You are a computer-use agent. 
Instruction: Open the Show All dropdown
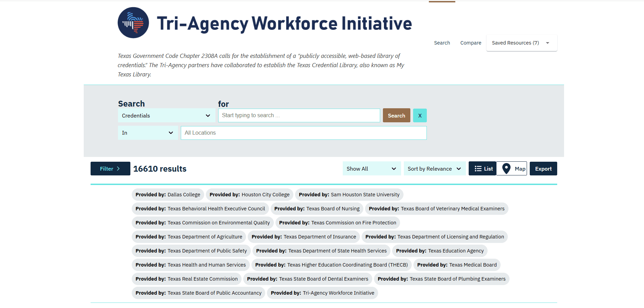click(371, 169)
